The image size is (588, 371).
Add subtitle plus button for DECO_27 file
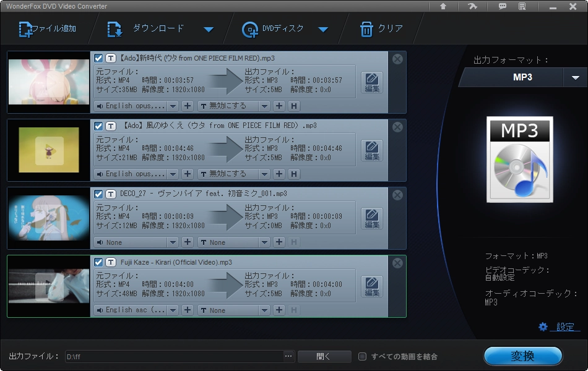click(x=279, y=242)
